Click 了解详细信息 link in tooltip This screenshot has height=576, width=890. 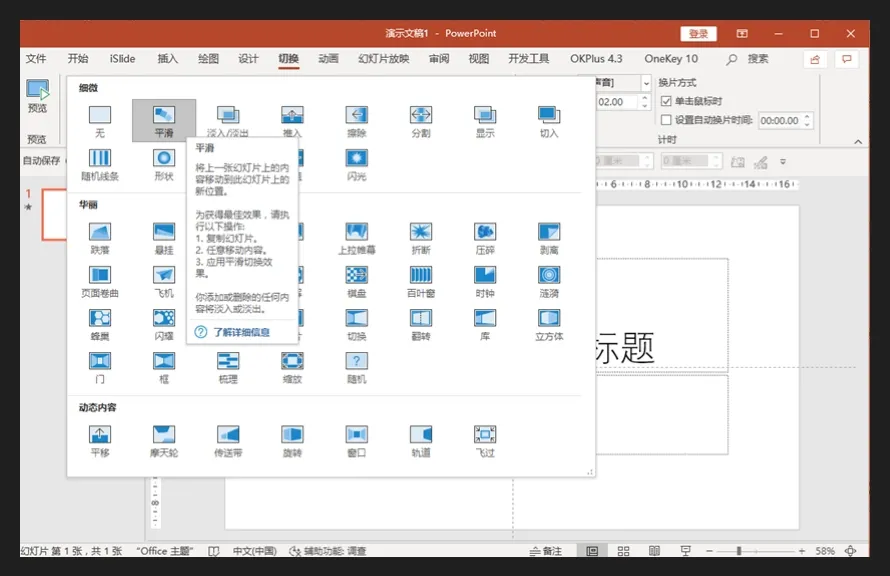pyautogui.click(x=241, y=332)
